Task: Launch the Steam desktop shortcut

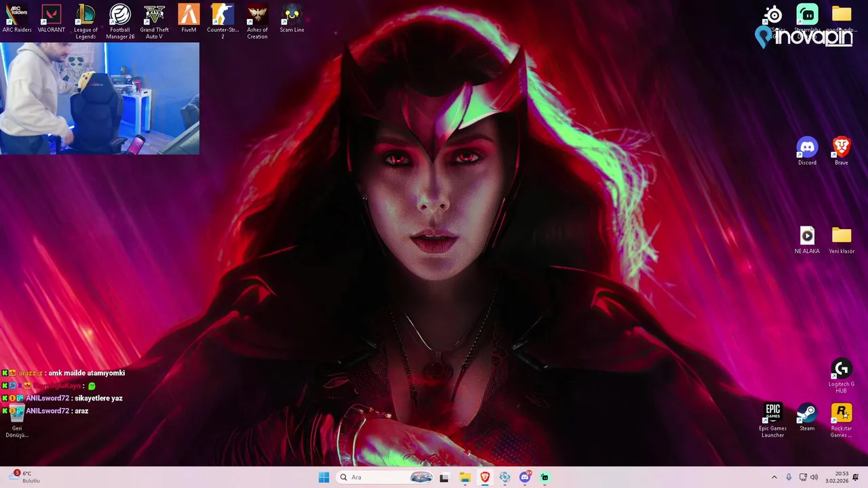Action: pos(807,417)
